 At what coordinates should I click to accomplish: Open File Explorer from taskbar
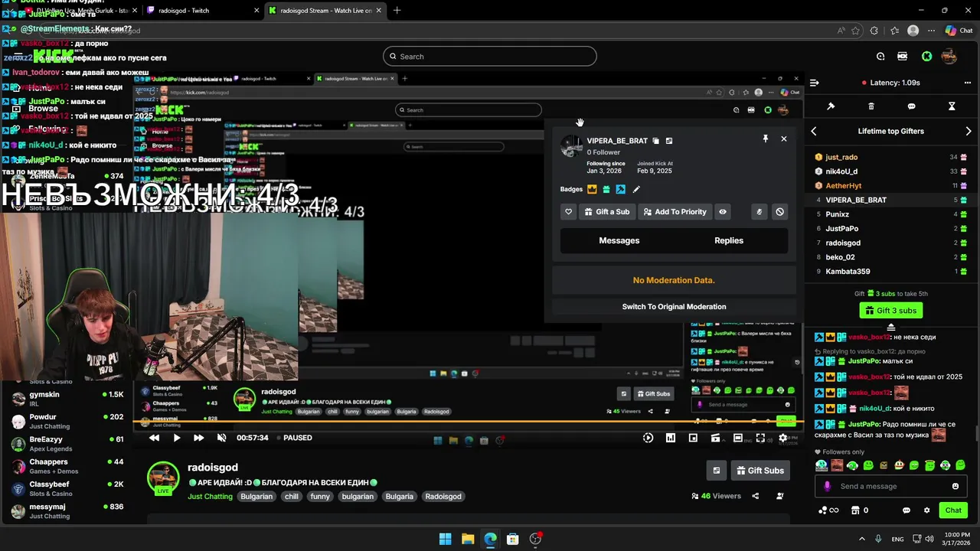[467, 539]
